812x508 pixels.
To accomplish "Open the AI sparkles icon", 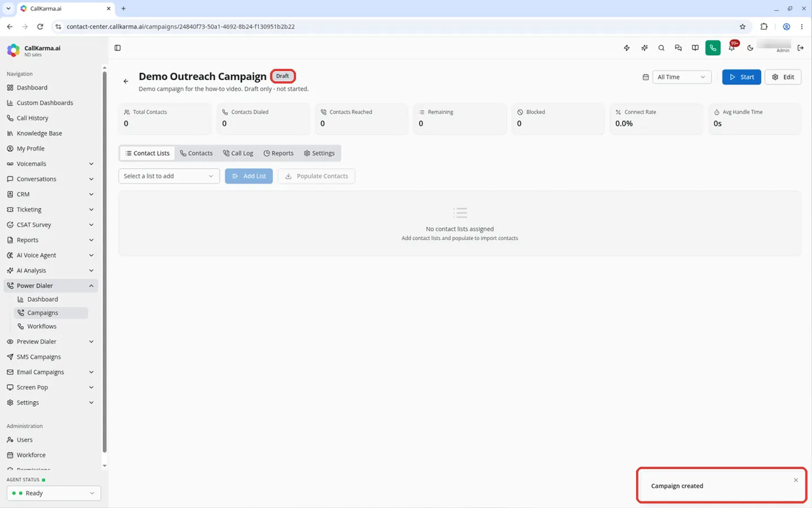I will pos(644,48).
